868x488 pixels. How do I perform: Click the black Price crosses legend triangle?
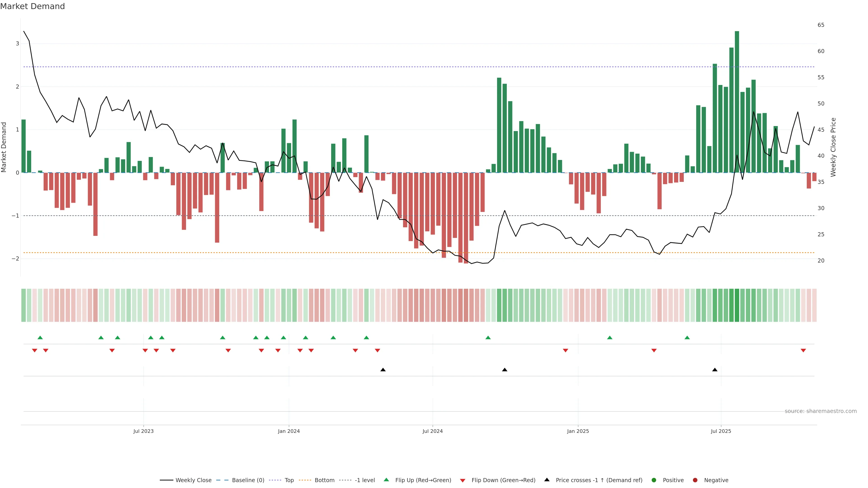coord(547,480)
